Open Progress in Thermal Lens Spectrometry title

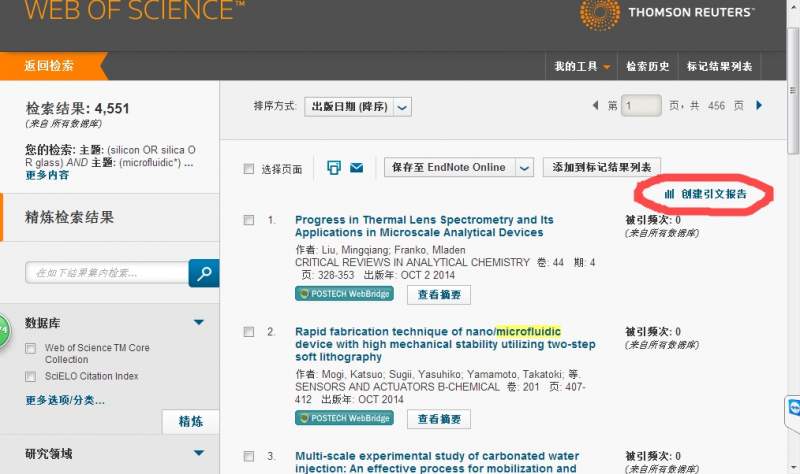tap(424, 226)
